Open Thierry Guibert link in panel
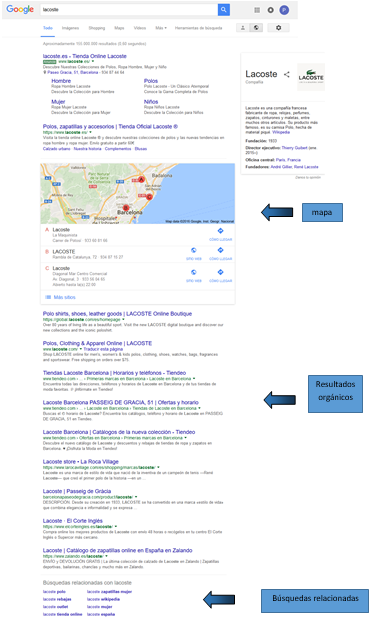 tap(294, 148)
